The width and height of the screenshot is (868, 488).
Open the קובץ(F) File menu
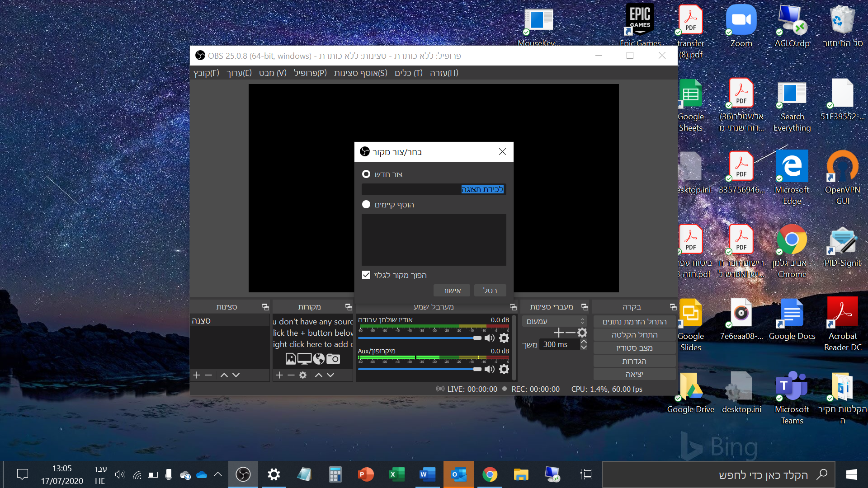(206, 73)
